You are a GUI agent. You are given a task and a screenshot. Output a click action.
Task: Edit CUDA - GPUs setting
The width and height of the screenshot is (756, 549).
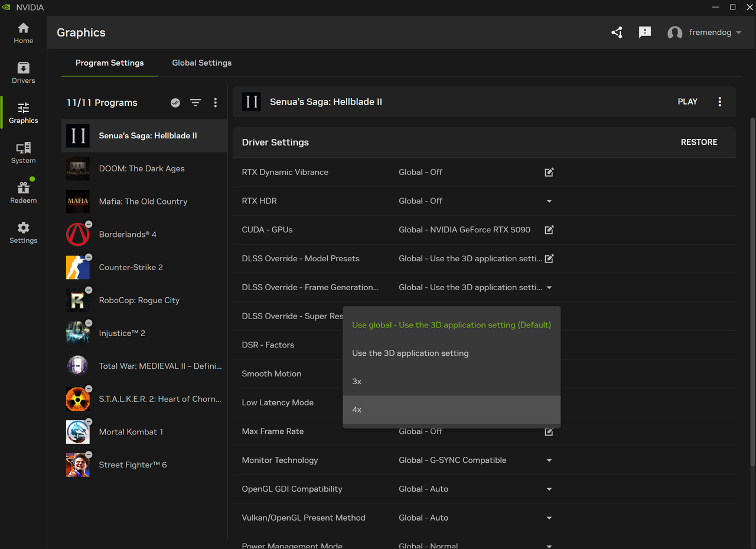pos(549,229)
